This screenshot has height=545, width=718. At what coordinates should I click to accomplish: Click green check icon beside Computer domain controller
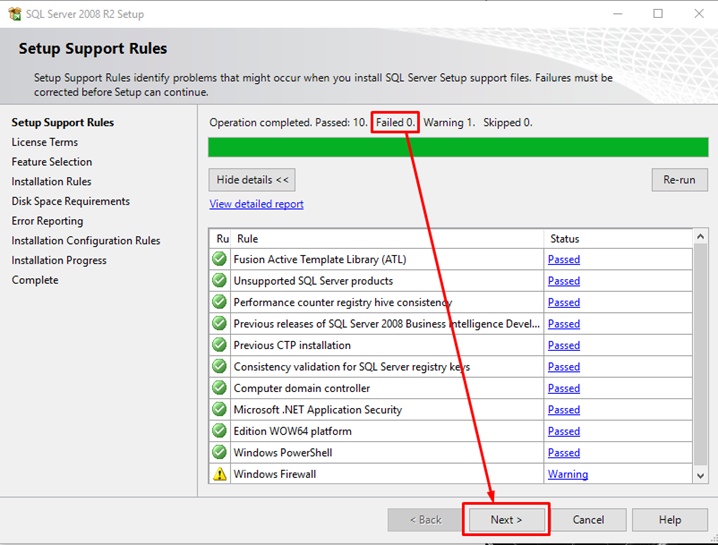point(219,388)
